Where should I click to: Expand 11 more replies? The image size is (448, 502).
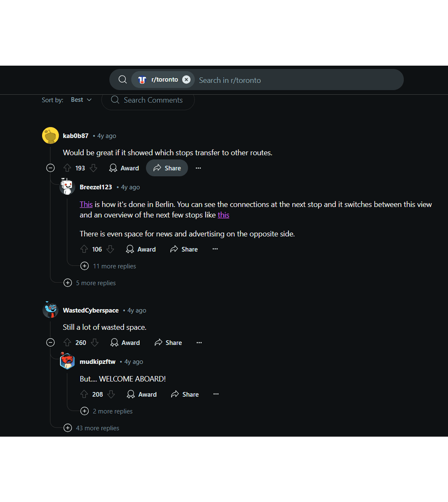pyautogui.click(x=108, y=266)
